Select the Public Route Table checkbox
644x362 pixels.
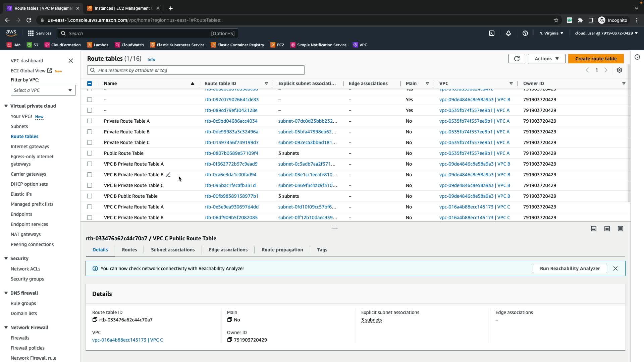(x=90, y=153)
